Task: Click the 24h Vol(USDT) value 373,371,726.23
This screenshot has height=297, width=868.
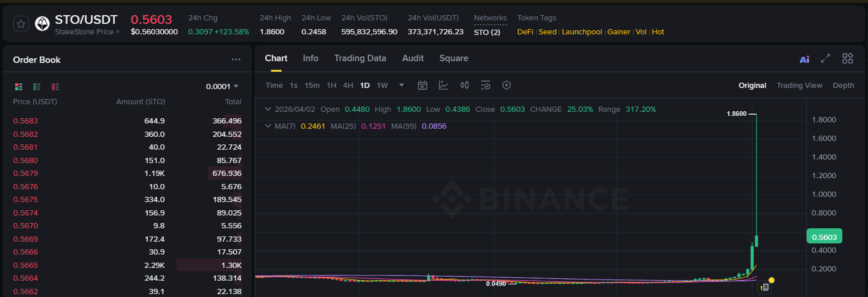Action: (x=435, y=32)
